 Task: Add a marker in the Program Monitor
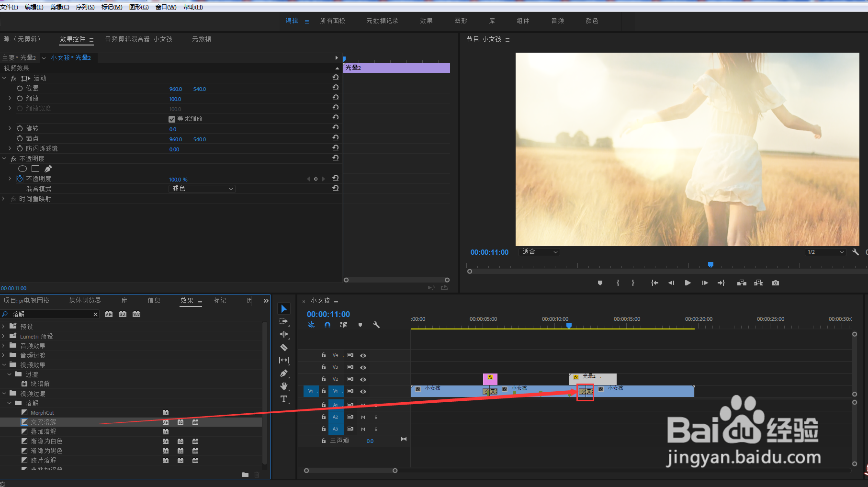click(600, 283)
